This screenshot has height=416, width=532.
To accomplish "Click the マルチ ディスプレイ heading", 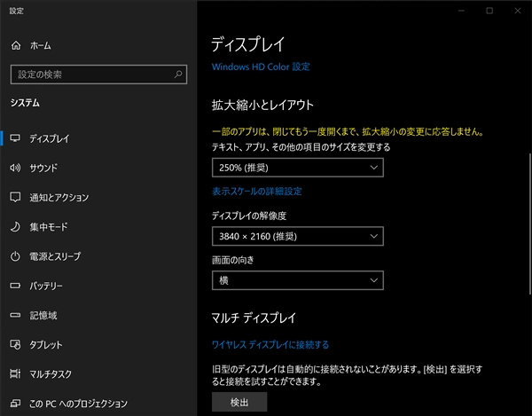I will coord(254,318).
